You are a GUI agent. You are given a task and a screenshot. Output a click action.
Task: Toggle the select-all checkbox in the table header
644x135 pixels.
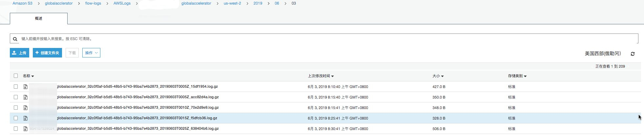tap(16, 76)
